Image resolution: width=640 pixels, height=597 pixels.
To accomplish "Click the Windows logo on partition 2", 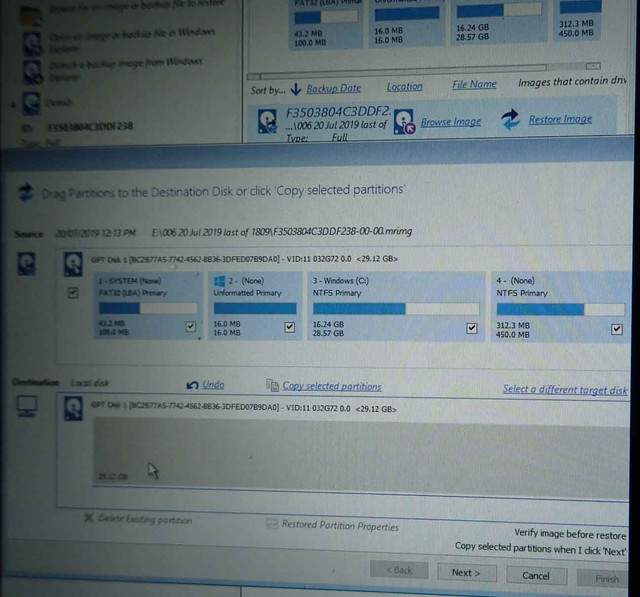I will coord(219,280).
